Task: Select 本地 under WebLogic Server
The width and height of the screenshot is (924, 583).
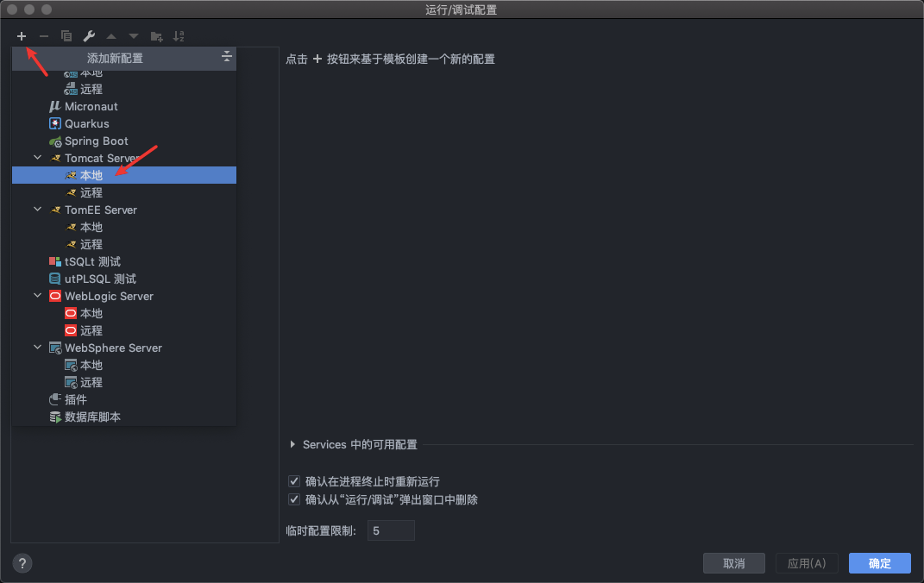Action: click(x=123, y=313)
